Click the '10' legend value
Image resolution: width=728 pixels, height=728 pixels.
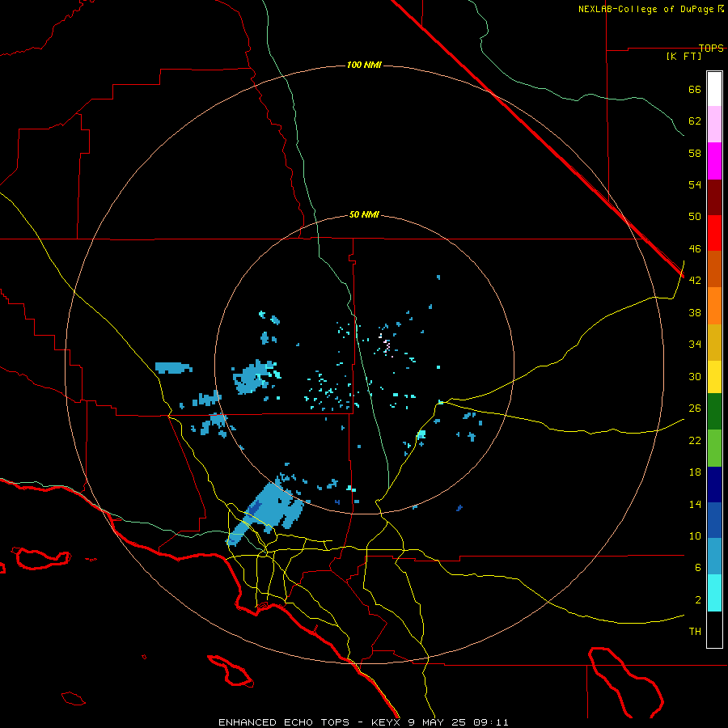click(x=695, y=535)
